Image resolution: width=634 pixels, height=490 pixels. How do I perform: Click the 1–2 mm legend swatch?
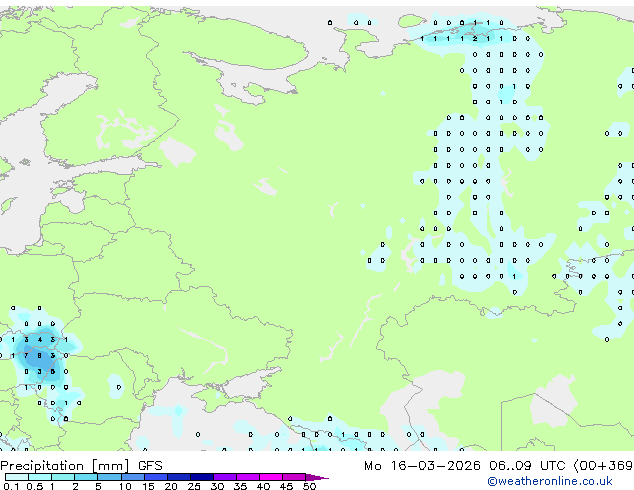tap(63, 477)
